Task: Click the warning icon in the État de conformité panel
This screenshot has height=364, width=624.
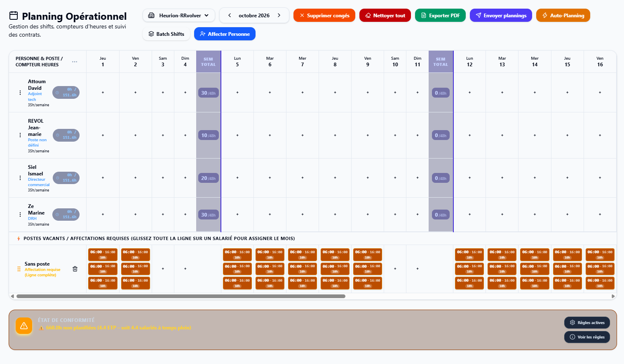Action: (x=24, y=326)
